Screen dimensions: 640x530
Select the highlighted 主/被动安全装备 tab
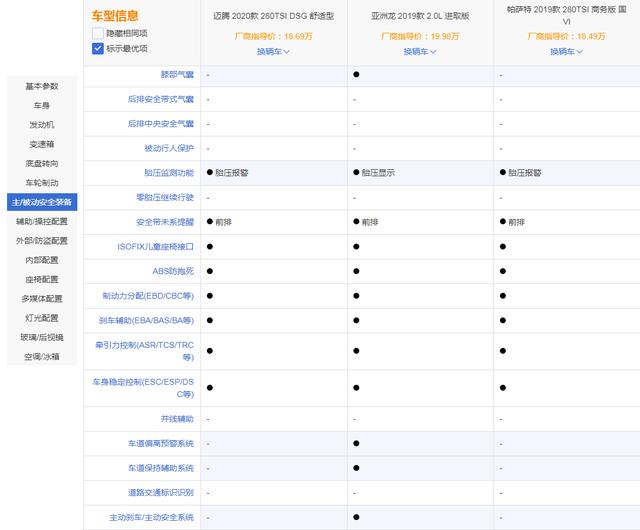(42, 202)
